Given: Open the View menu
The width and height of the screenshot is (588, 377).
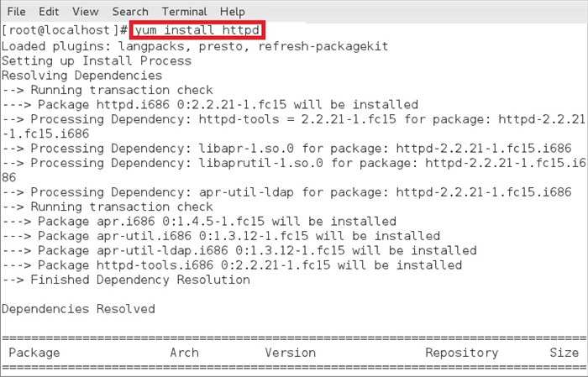Looking at the screenshot, I should point(86,12).
